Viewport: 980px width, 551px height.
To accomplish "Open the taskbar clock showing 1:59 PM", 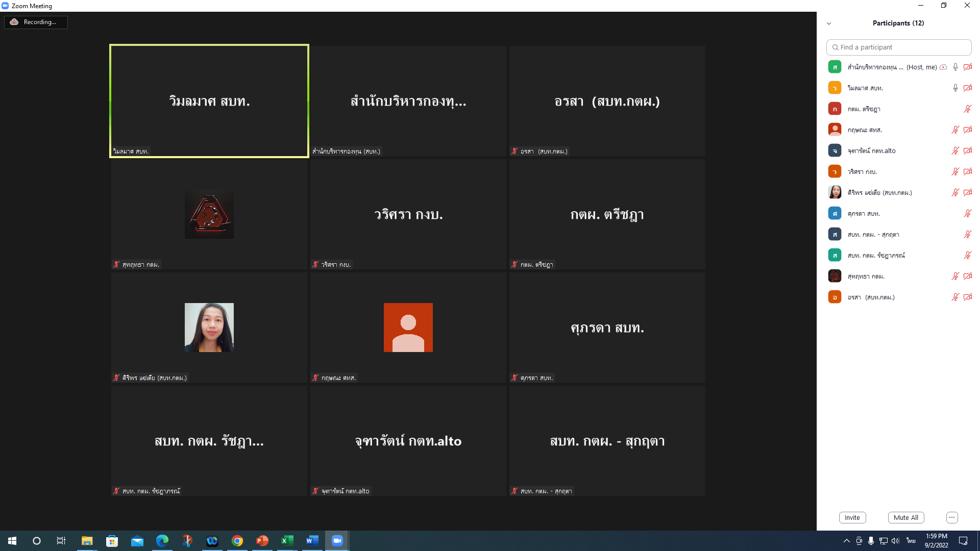I will [936, 541].
